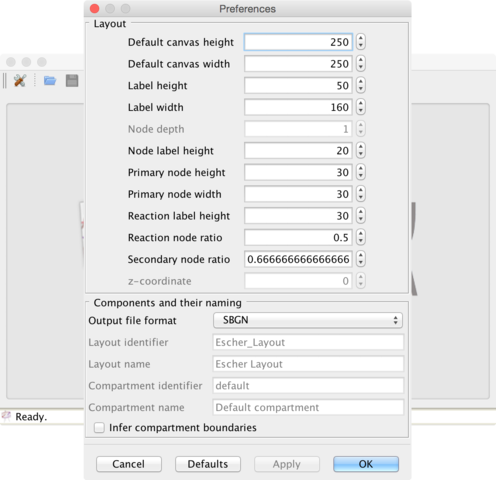The width and height of the screenshot is (496, 480).
Task: Click the Cancel button
Action: tap(129, 464)
